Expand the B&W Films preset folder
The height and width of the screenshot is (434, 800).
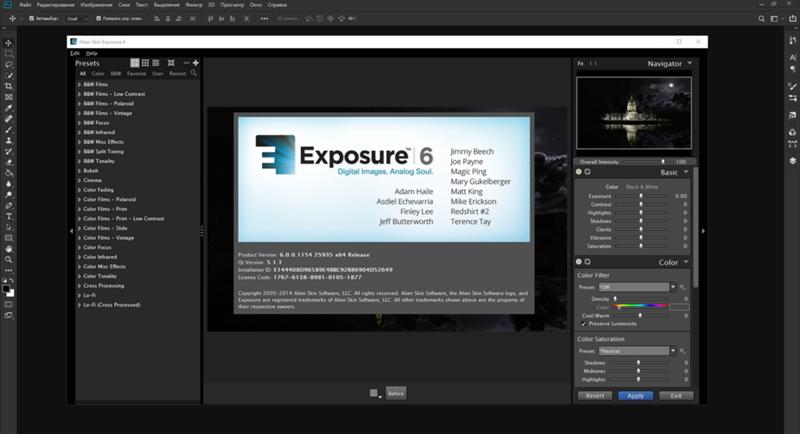pos(80,84)
